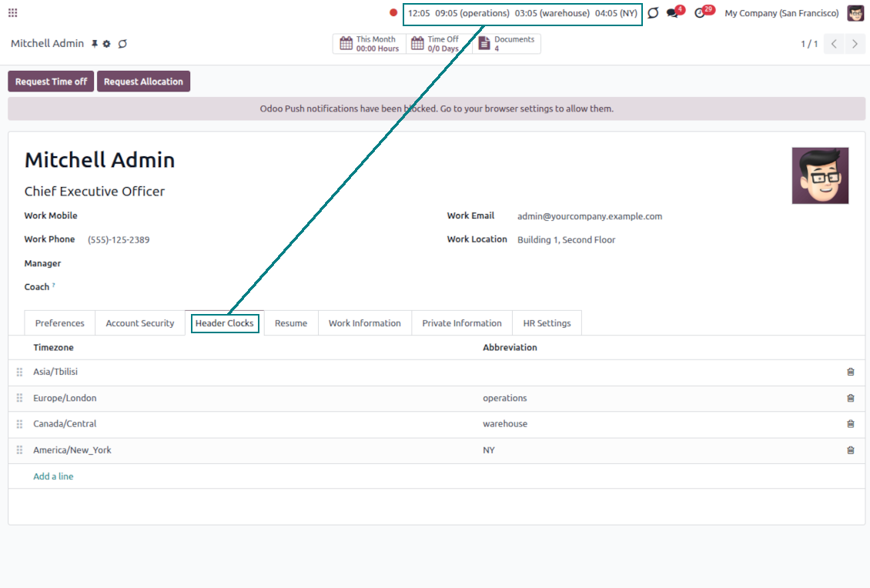
Task: Delete the Europe/London timezone row
Action: point(851,399)
